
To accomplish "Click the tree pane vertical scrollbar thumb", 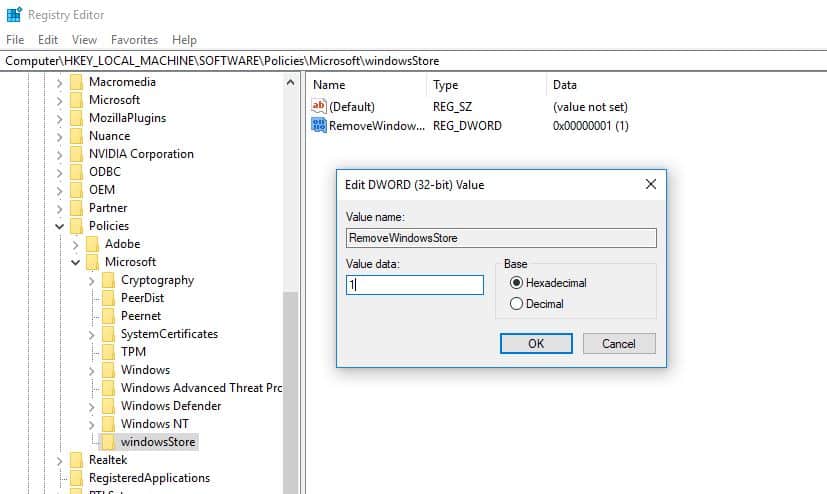I will pos(290,393).
